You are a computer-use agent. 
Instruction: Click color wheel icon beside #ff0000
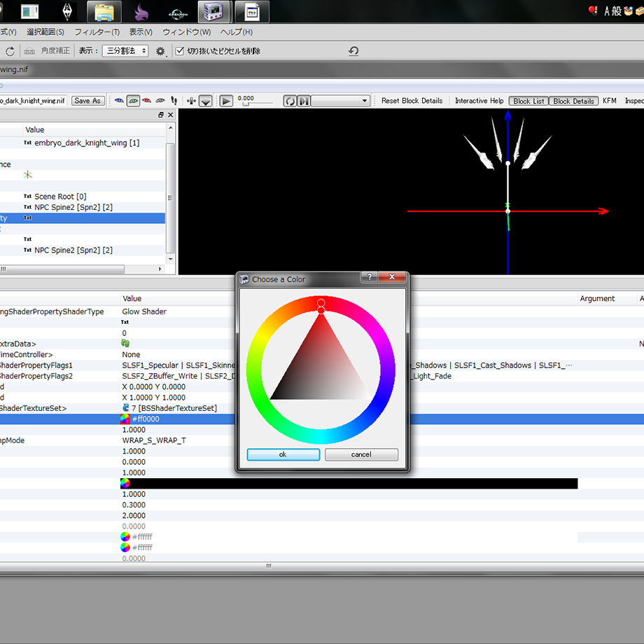[125, 419]
